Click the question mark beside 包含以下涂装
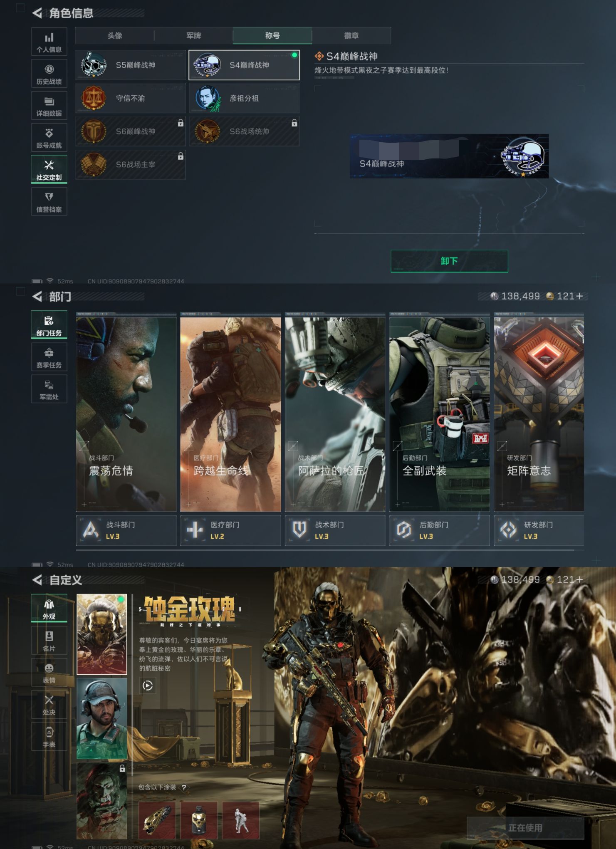Screen dimensions: 616x849 pos(184,787)
